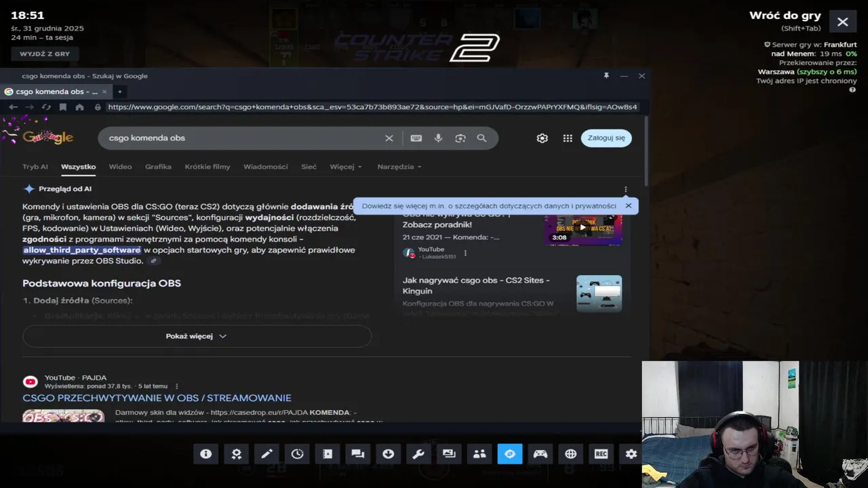Viewport: 868px width, 488px height.
Task: Close the csgo komenda obs browser tab
Action: [x=104, y=91]
